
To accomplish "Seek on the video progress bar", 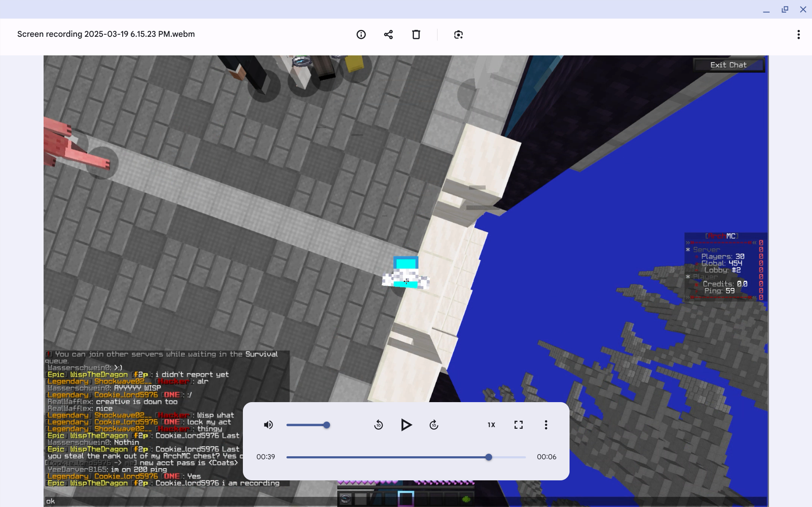I will 406,457.
